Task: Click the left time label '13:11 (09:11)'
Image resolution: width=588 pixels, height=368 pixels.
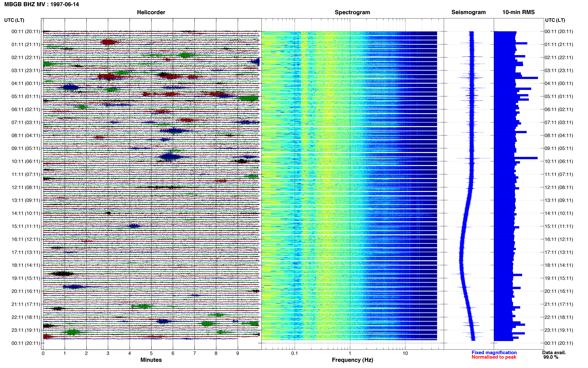Action: pyautogui.click(x=26, y=200)
